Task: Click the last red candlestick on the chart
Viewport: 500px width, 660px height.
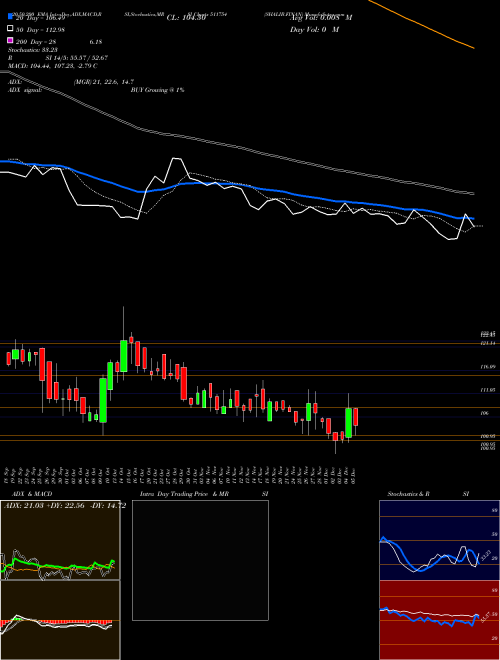Action: [356, 417]
